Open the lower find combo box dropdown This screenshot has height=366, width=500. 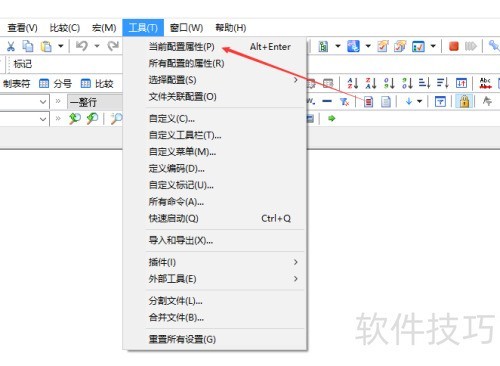[43, 119]
